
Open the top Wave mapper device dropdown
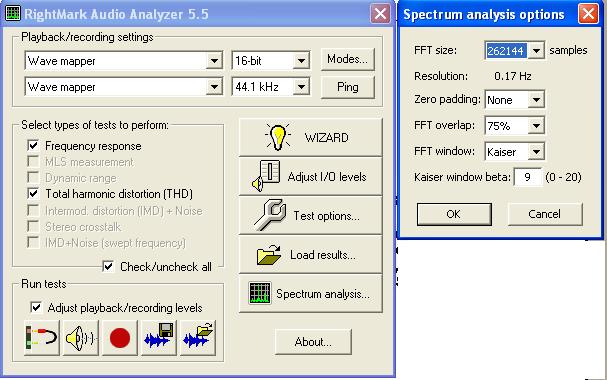tap(214, 61)
